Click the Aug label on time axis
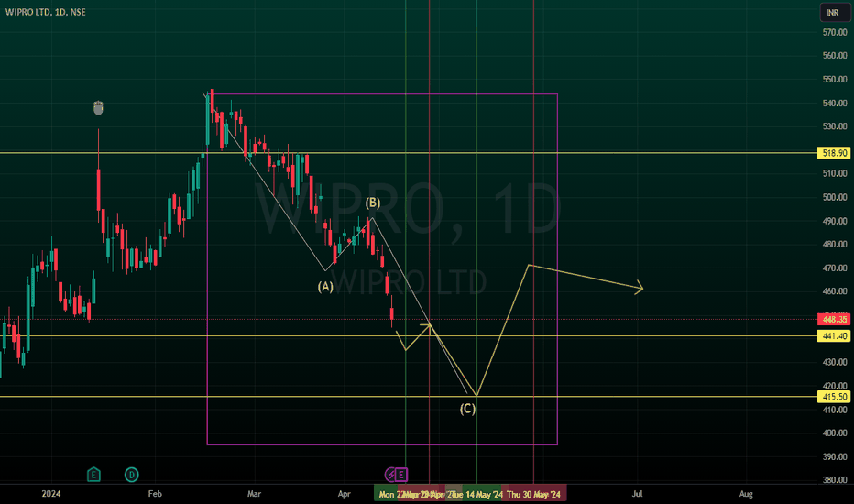Screen dimensions: 854x504 tap(746, 494)
